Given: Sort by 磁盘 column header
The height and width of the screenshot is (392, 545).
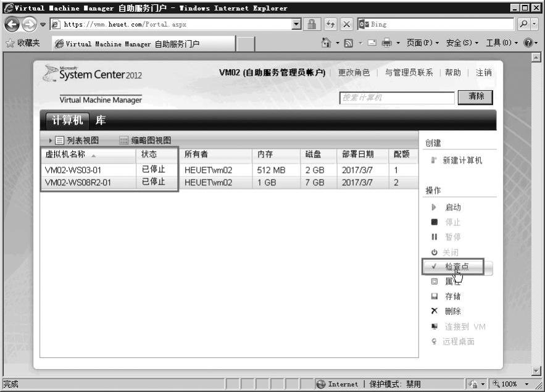Looking at the screenshot, I should pyautogui.click(x=318, y=154).
